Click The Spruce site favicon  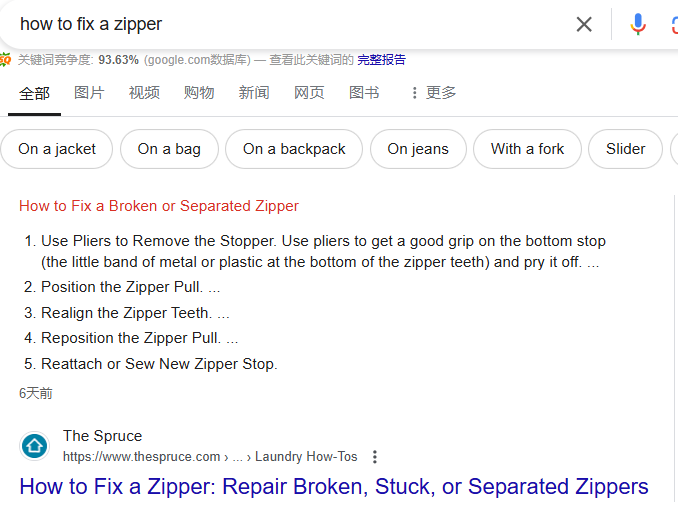(35, 446)
